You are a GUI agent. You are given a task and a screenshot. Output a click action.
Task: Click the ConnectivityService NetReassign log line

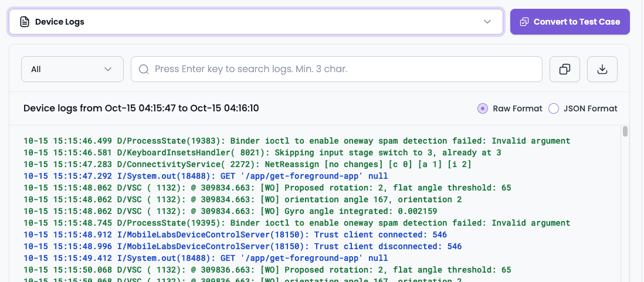point(248,165)
